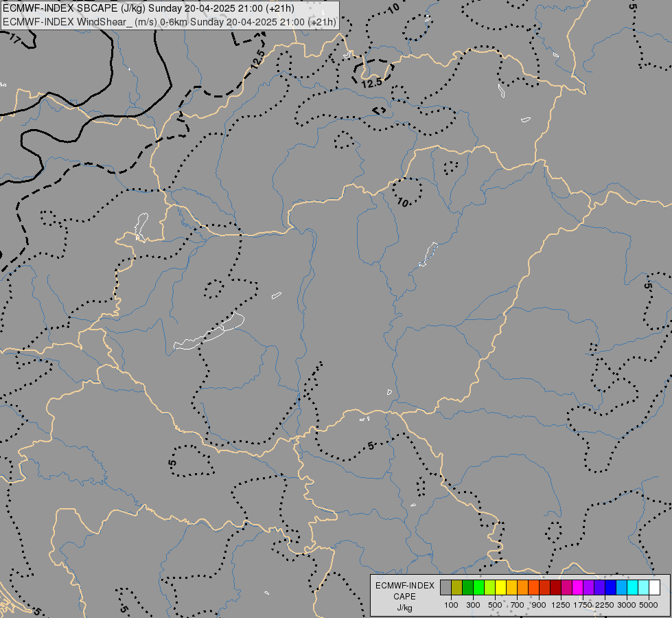
Task: Click the J/kg unit in the legend
Action: coord(404,608)
